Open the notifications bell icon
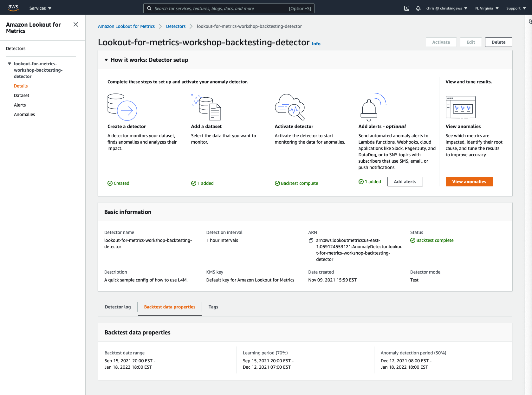This screenshot has height=395, width=532. click(x=418, y=8)
